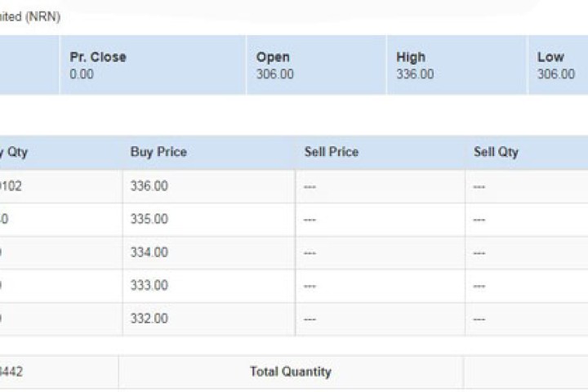
Task: Click the first row Sell Price dashes
Action: (x=310, y=186)
